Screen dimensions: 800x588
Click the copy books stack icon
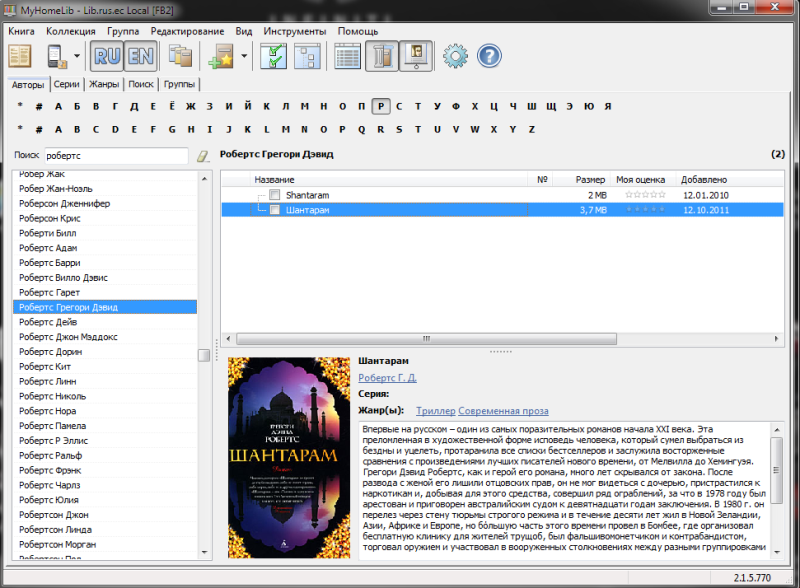click(x=181, y=56)
